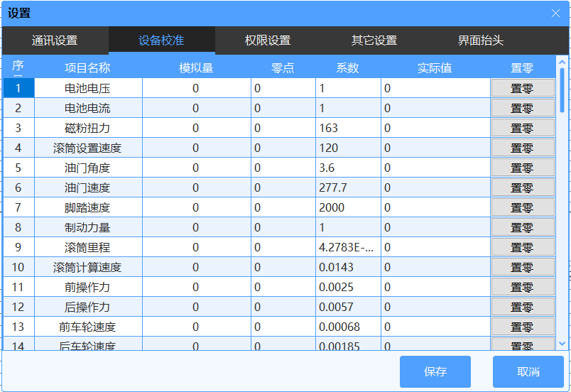Close the 设置 dialog window

pos(555,13)
